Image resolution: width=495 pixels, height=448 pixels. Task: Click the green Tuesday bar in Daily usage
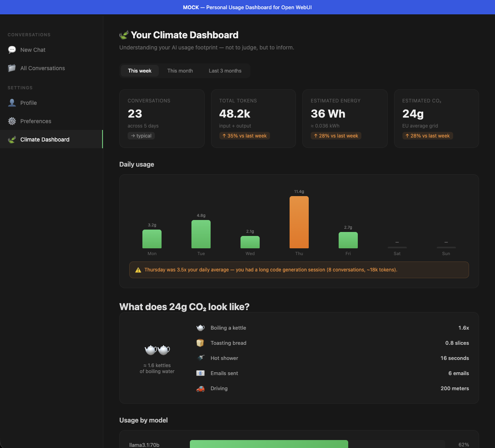201,234
